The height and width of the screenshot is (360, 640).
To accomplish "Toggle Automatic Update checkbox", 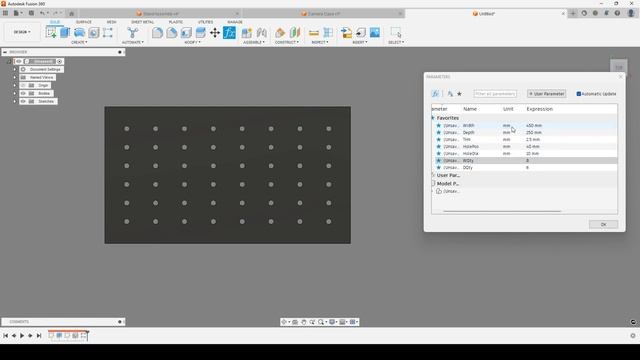I will tap(578, 94).
